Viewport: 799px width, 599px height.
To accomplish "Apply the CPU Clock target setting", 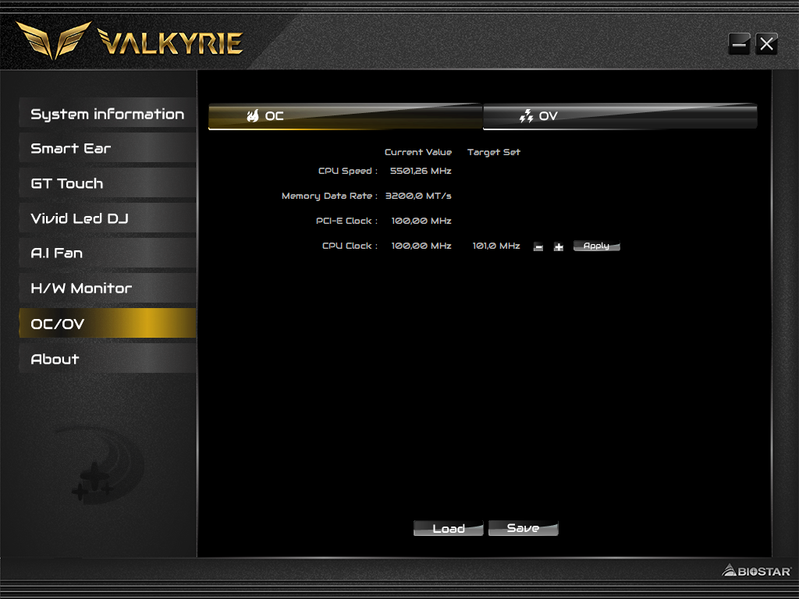I will pos(597,246).
